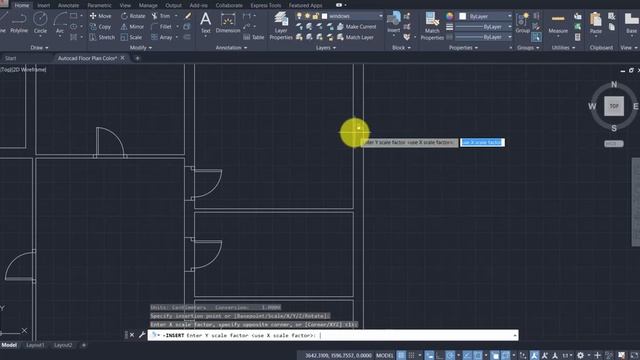Click the Measure tool
This screenshot has height=360, width=640.
(x=558, y=23)
